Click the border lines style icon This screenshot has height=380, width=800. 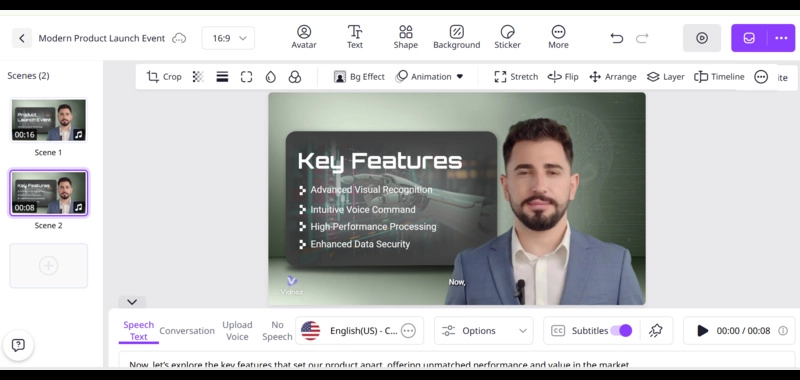pyautogui.click(x=222, y=77)
